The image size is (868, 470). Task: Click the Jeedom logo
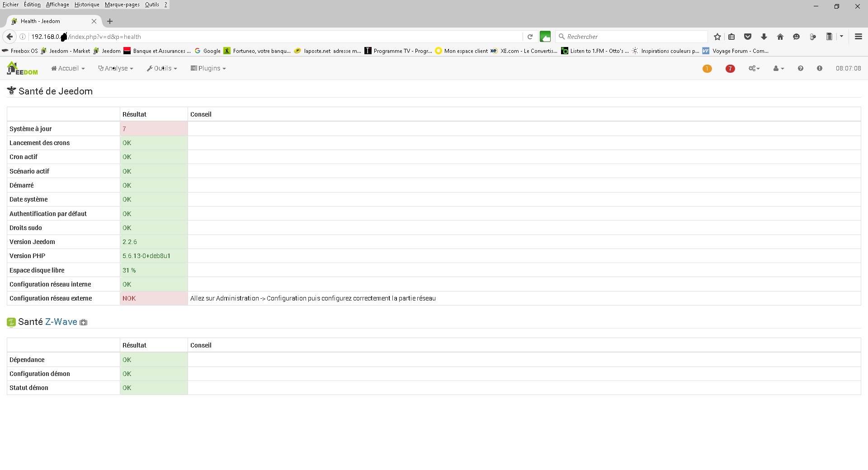point(22,69)
